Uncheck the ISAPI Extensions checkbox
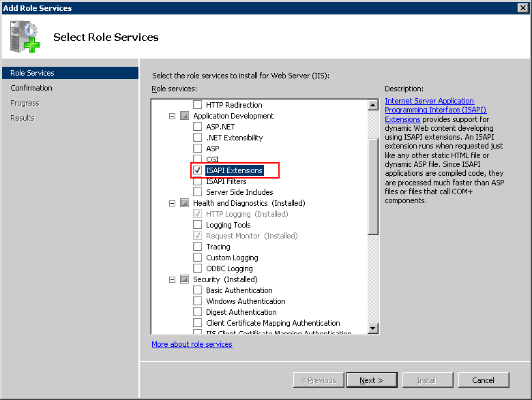The width and height of the screenshot is (532, 400). coord(198,170)
